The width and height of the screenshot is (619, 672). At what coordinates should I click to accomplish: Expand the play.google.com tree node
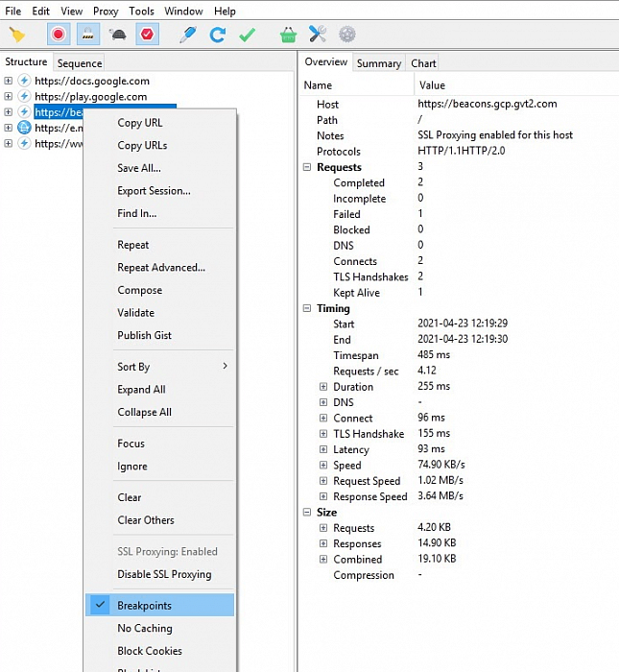(x=8, y=96)
